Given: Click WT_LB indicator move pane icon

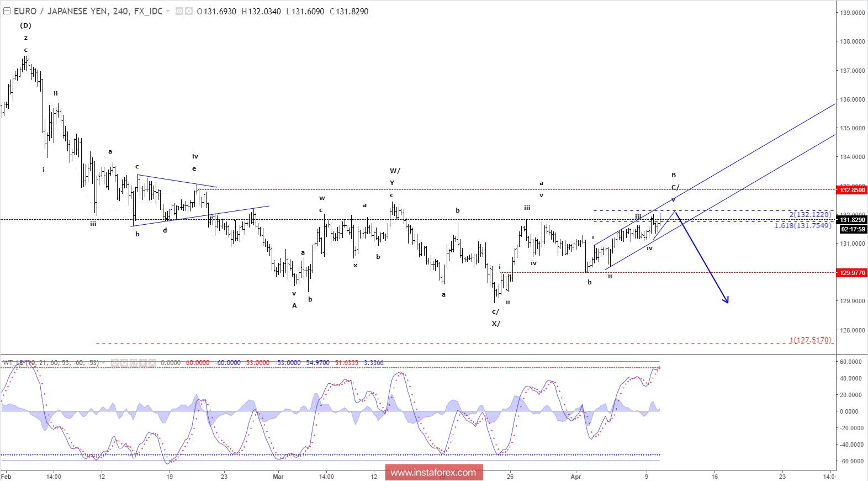Looking at the screenshot, I should point(143,363).
